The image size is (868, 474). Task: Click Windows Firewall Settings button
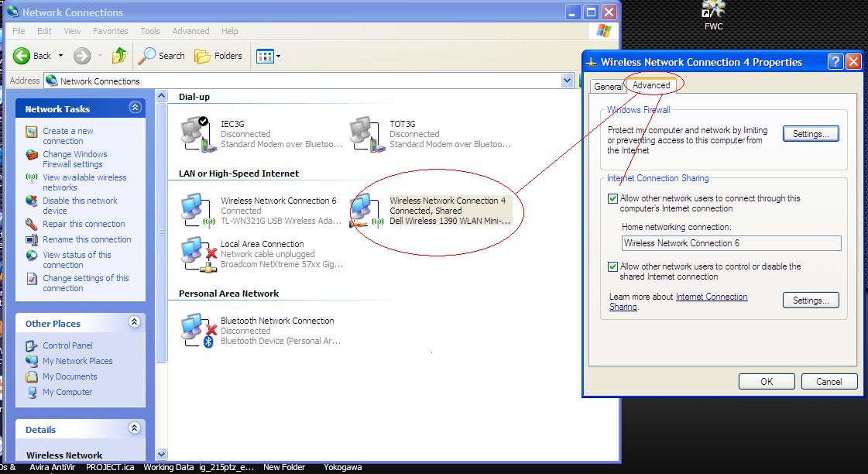point(811,133)
